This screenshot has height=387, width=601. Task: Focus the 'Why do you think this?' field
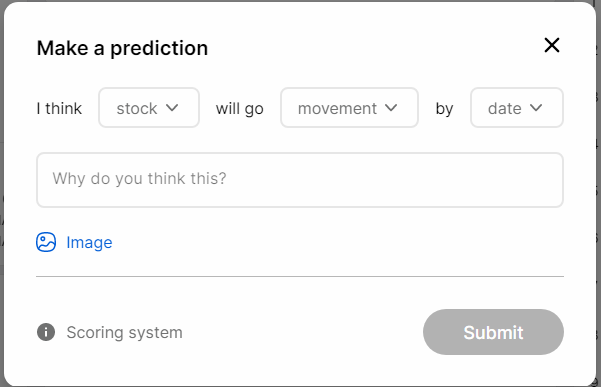(300, 180)
